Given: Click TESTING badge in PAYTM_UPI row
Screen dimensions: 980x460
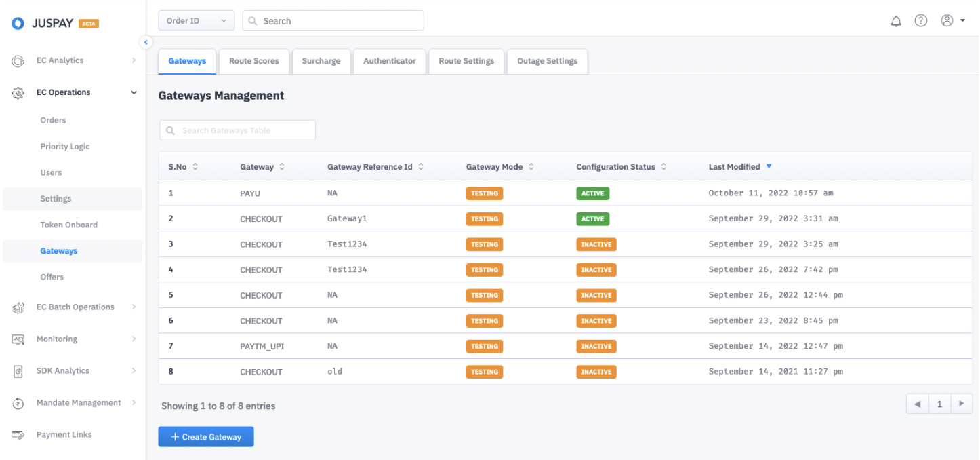Looking at the screenshot, I should [485, 346].
